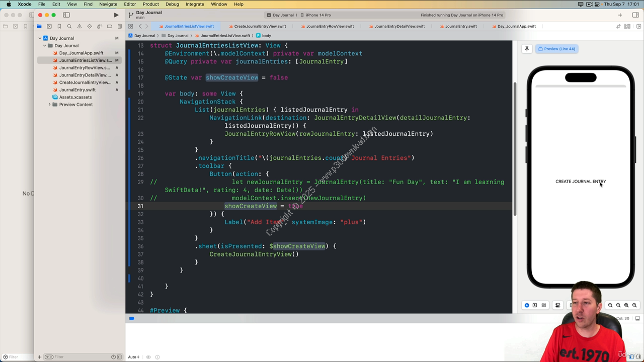Open the Product menu
Image resolution: width=644 pixels, height=362 pixels.
click(150, 4)
